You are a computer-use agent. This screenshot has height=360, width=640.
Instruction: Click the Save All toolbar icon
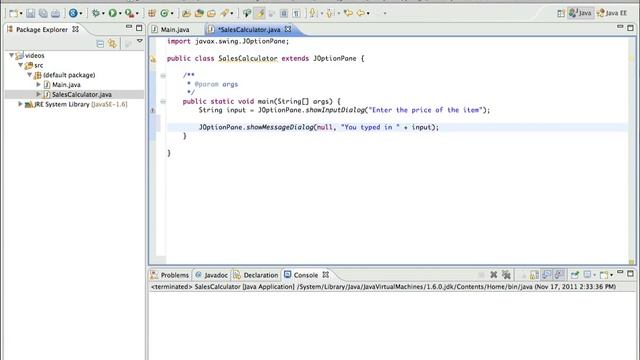(x=43, y=13)
